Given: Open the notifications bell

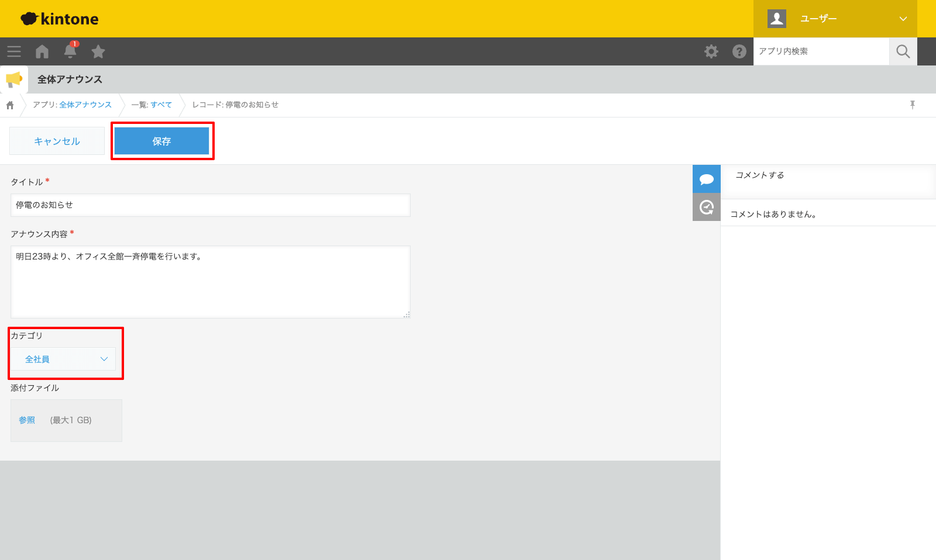Looking at the screenshot, I should (x=70, y=51).
